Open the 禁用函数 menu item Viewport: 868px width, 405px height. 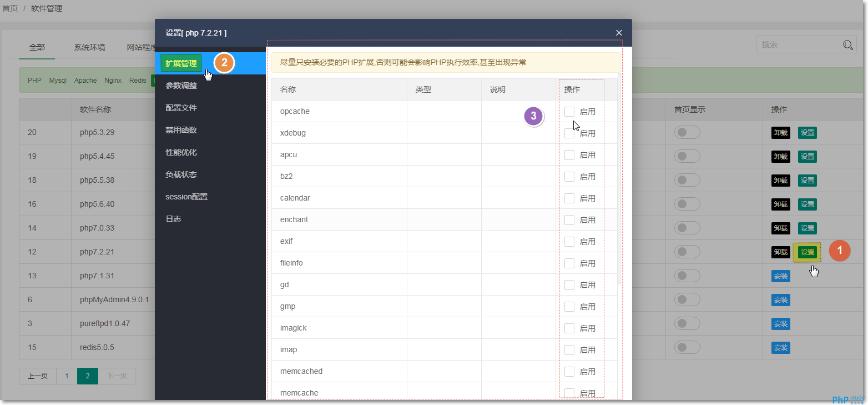pyautogui.click(x=210, y=130)
